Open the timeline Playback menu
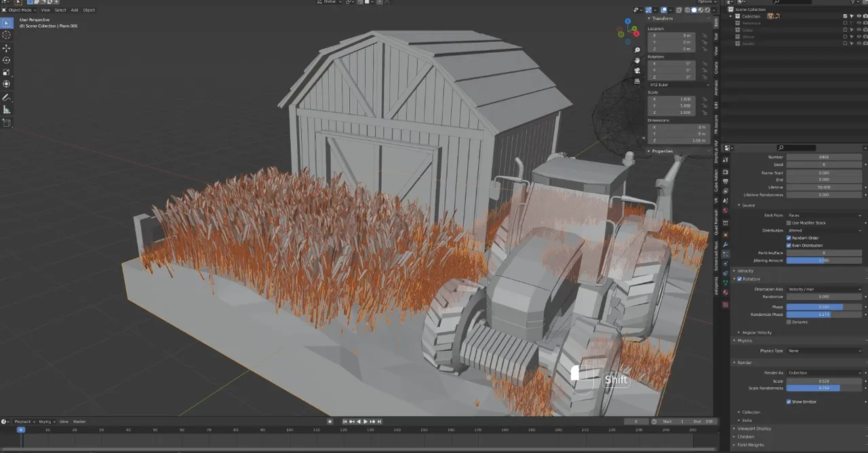868x453 pixels. [x=24, y=422]
